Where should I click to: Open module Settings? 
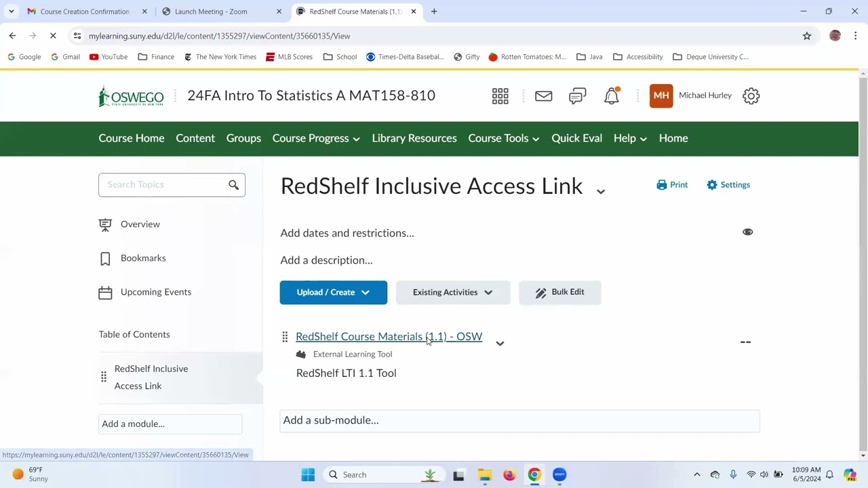click(x=728, y=184)
